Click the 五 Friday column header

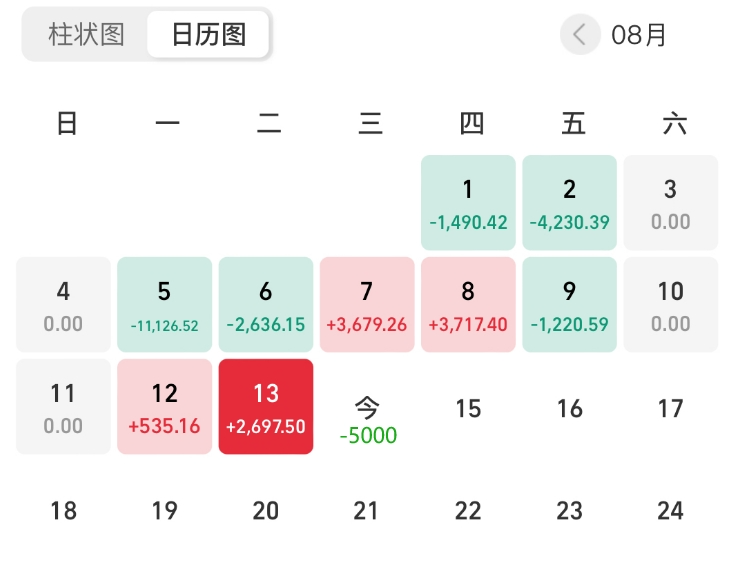tap(573, 123)
